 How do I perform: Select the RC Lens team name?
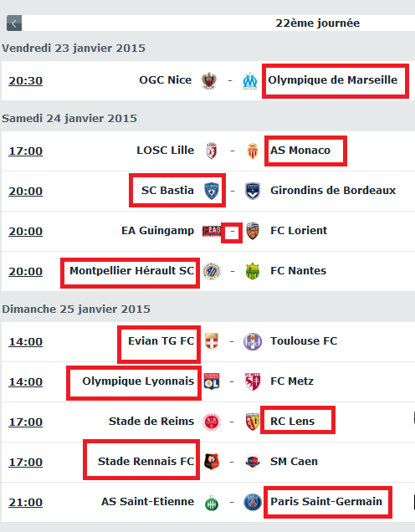click(x=293, y=422)
